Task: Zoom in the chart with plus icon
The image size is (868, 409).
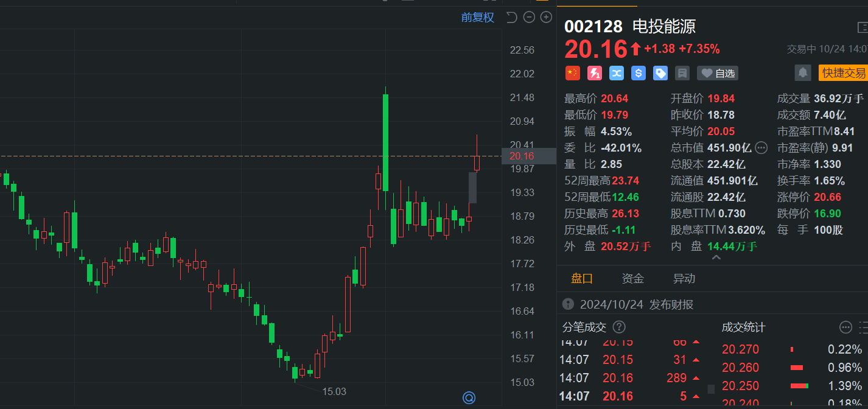Action: point(546,17)
